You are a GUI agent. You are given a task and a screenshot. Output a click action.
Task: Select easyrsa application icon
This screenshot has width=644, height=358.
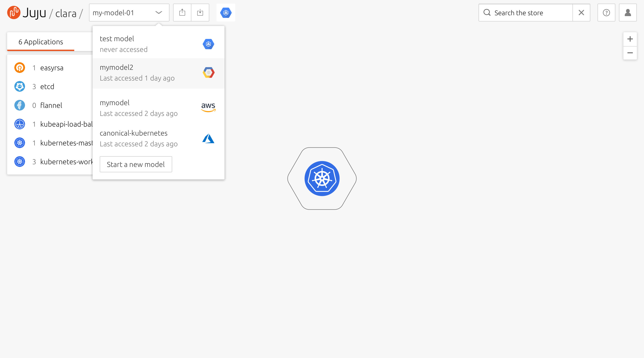coord(19,68)
